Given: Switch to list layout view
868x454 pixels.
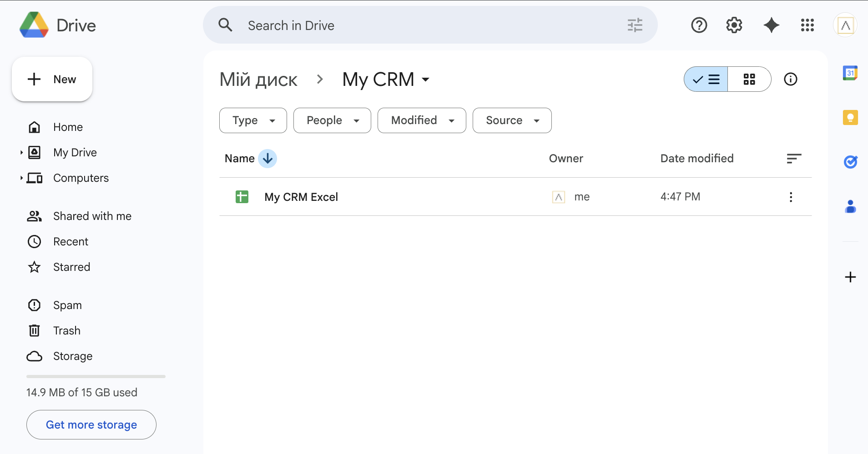Looking at the screenshot, I should pyautogui.click(x=706, y=79).
